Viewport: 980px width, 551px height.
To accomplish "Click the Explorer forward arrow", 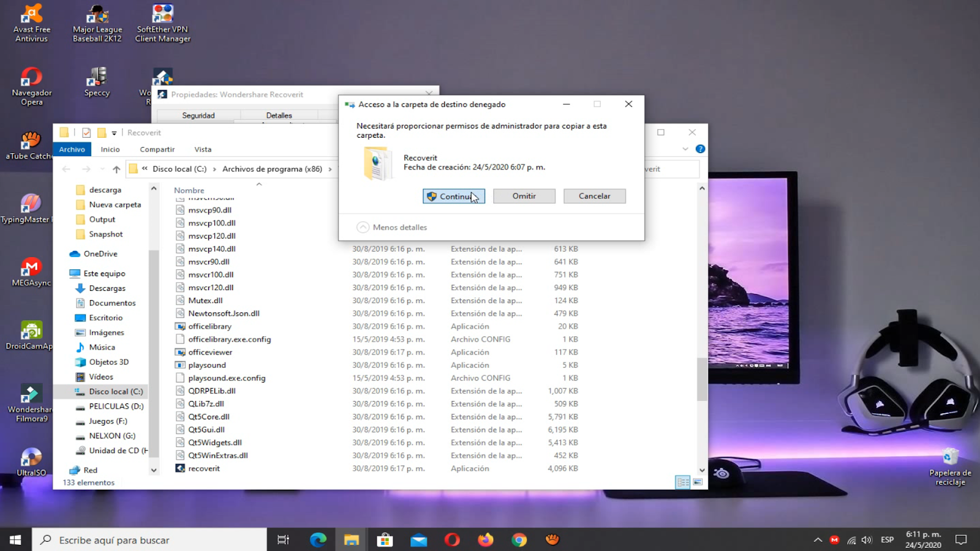I will pos(86,169).
